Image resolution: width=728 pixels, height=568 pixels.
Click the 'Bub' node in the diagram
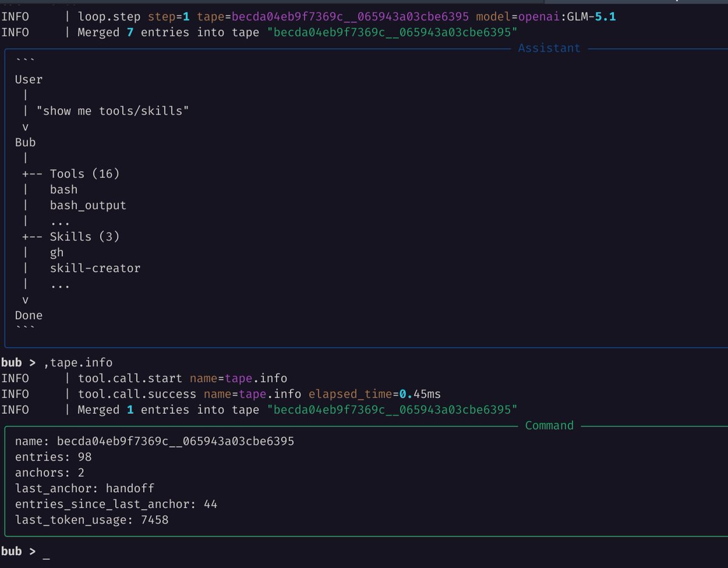click(25, 143)
